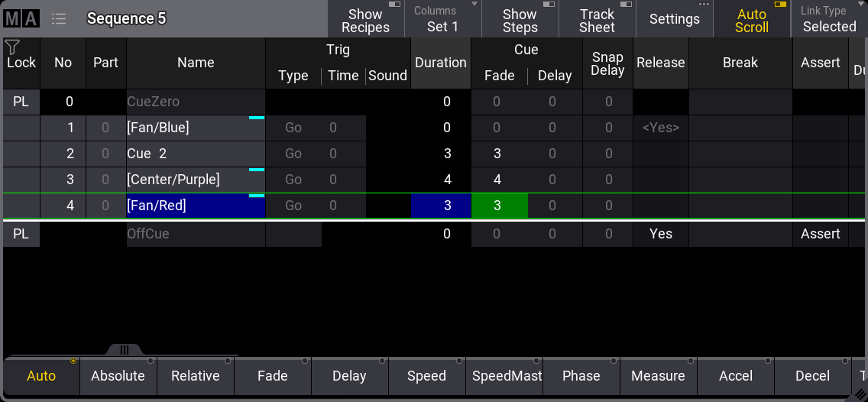868x402 pixels.
Task: Click the filter funnel icon above Lock
Action: tap(12, 47)
